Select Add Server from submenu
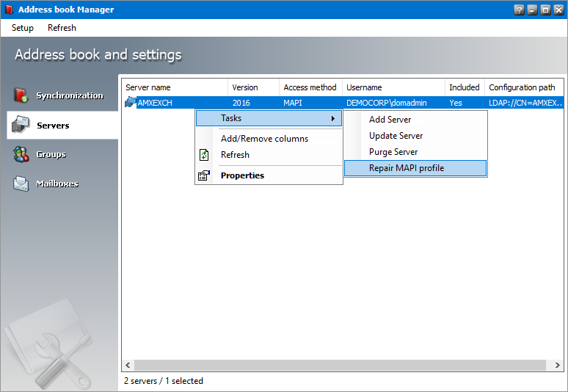This screenshot has height=392, width=568. (x=390, y=120)
